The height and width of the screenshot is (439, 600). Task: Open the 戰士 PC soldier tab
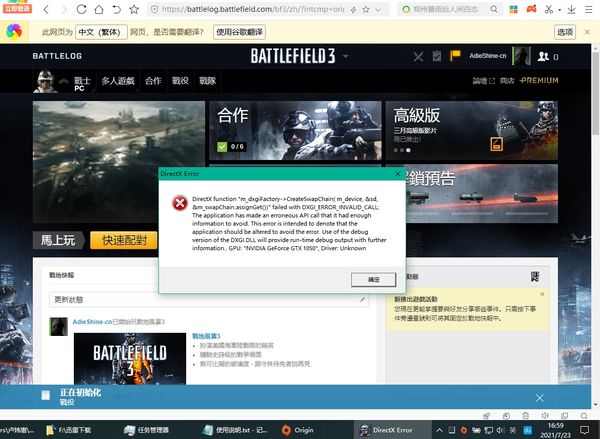pos(82,82)
